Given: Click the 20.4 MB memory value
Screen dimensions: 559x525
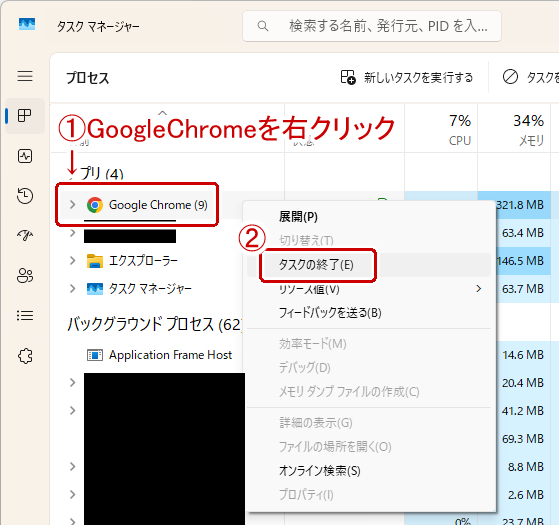Looking at the screenshot, I should click(x=523, y=383).
